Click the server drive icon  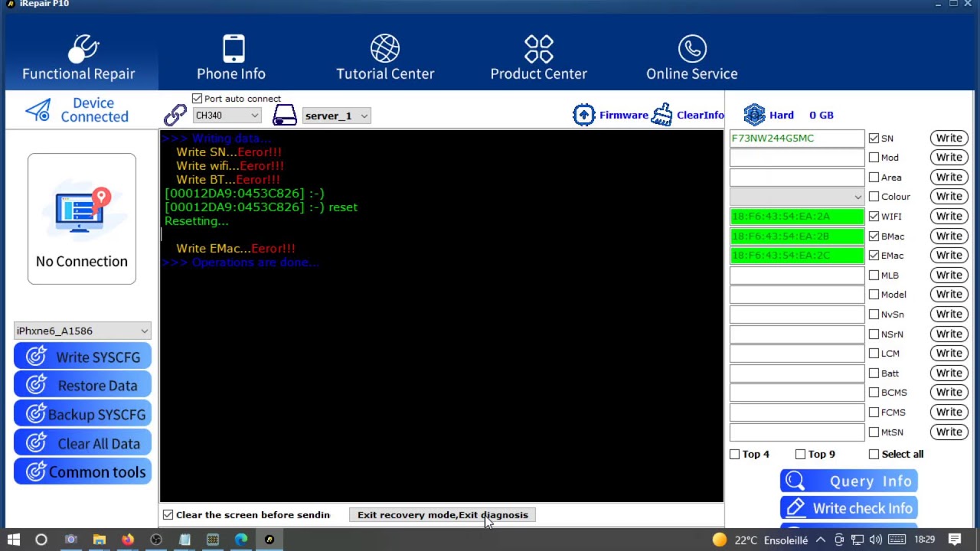pos(285,116)
